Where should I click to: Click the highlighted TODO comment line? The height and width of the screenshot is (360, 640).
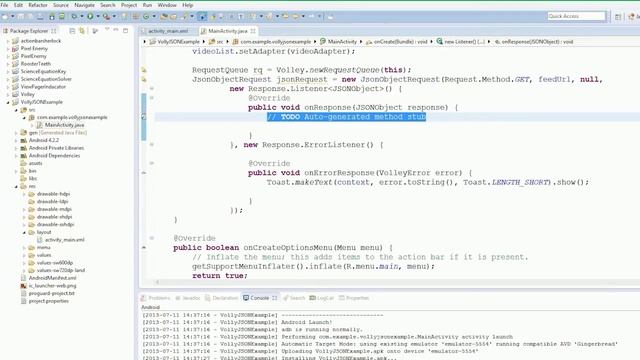[x=346, y=117]
